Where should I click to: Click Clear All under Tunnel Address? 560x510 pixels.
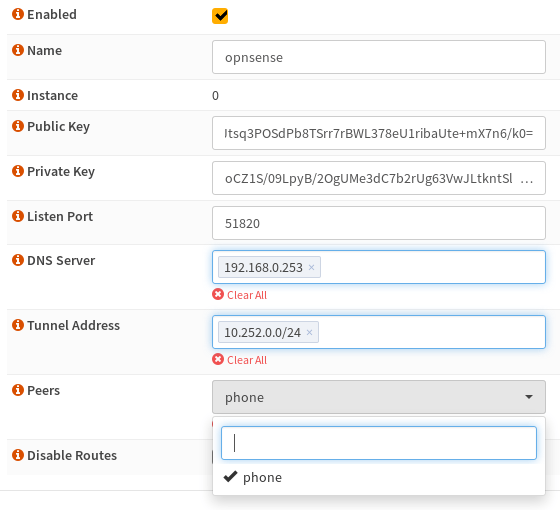240,360
